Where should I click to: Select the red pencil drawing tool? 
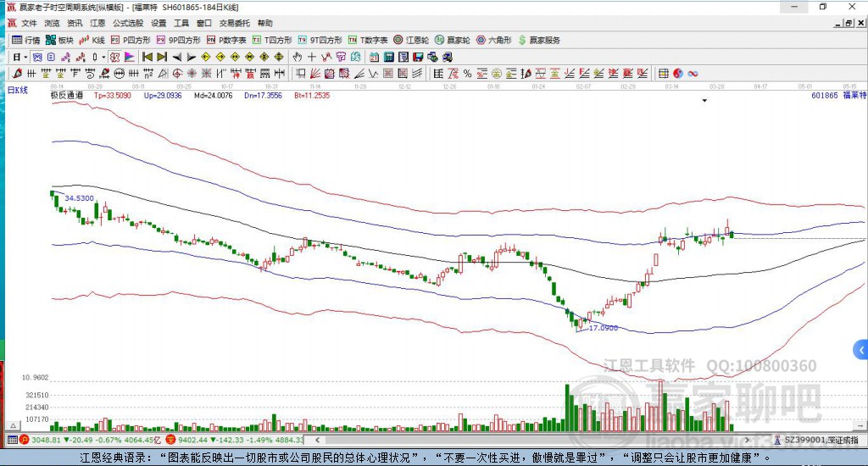click(x=17, y=74)
